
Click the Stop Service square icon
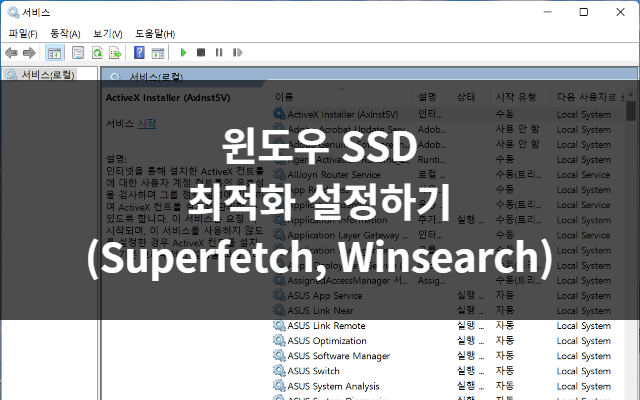(x=201, y=52)
